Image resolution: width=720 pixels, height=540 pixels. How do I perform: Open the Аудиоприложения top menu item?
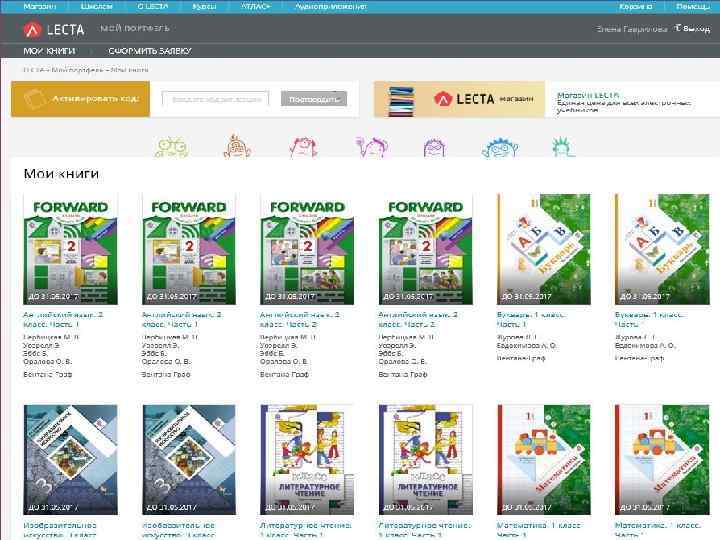click(331, 6)
